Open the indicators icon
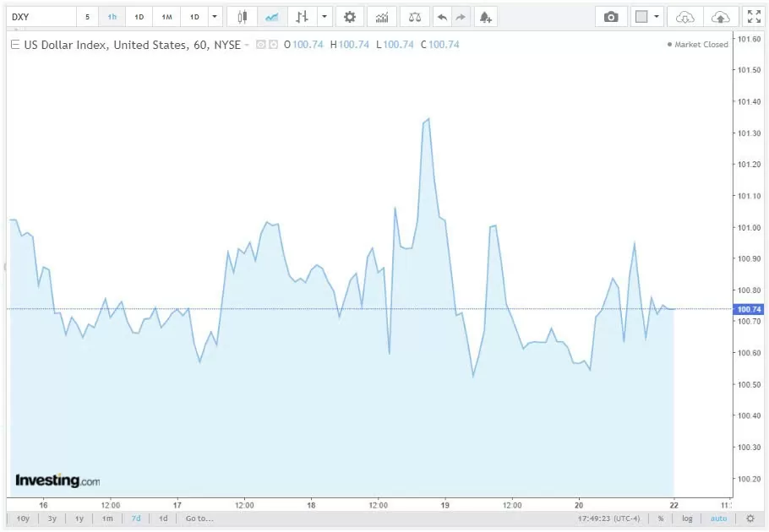Screen dimensions: 769x532 tap(382, 17)
